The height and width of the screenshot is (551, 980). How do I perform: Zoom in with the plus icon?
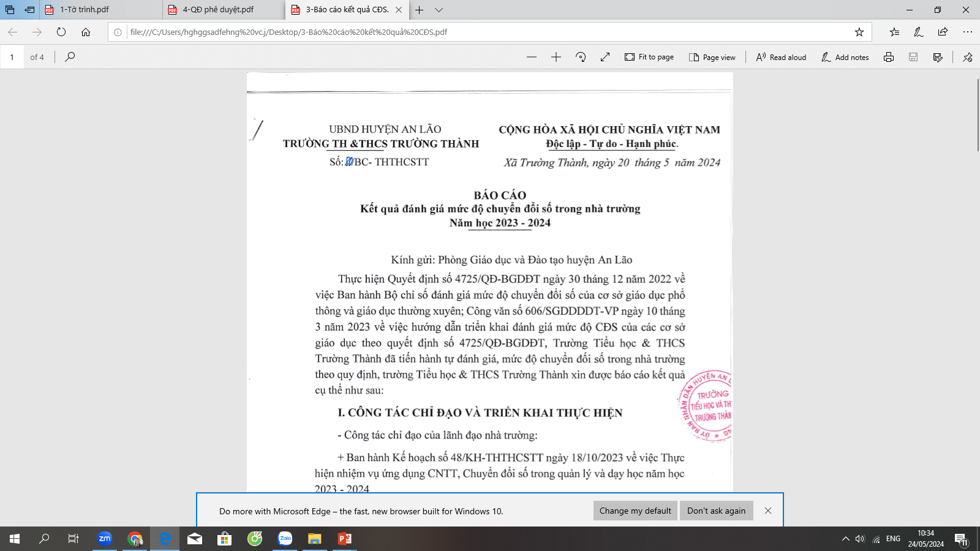click(x=556, y=57)
